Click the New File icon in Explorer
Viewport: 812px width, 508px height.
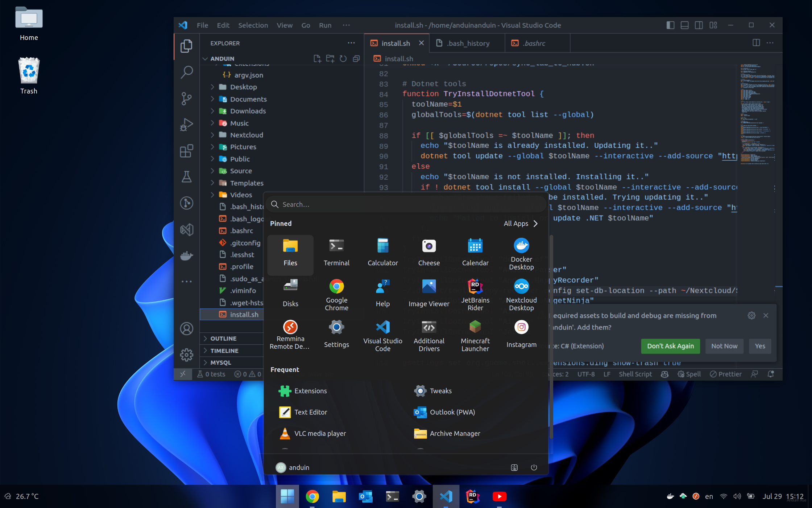(x=317, y=59)
